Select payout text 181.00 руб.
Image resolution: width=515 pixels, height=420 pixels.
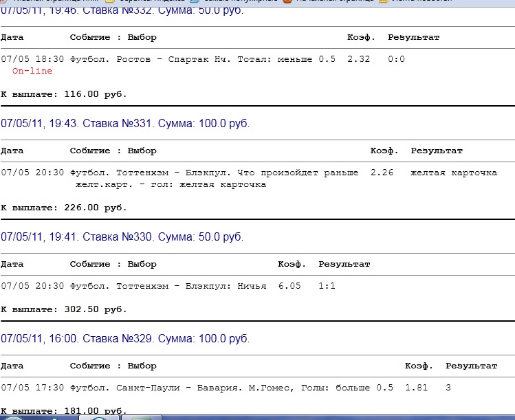(96, 411)
